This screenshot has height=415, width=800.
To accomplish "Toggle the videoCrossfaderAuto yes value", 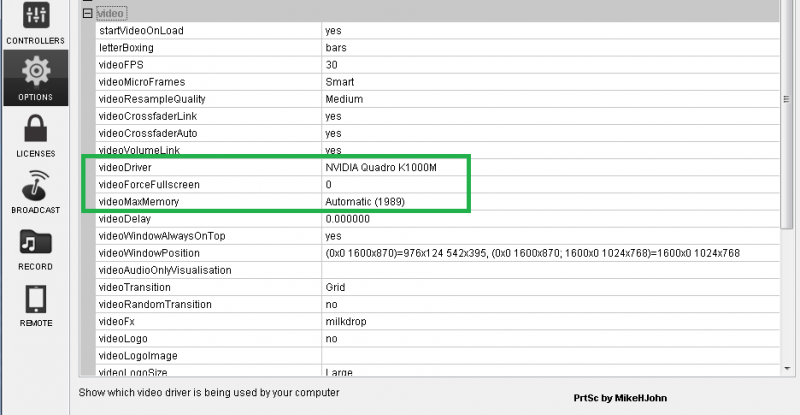I will [x=333, y=133].
